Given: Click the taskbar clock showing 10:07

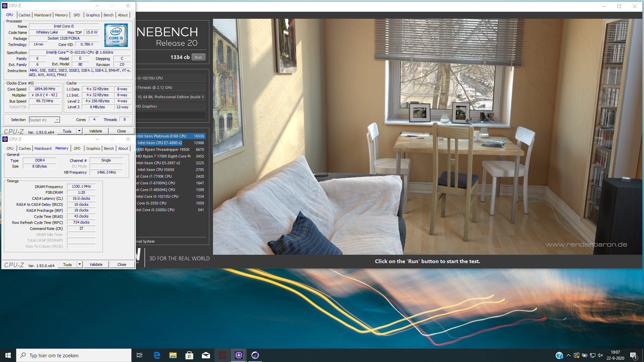Looking at the screenshot, I should click(615, 355).
